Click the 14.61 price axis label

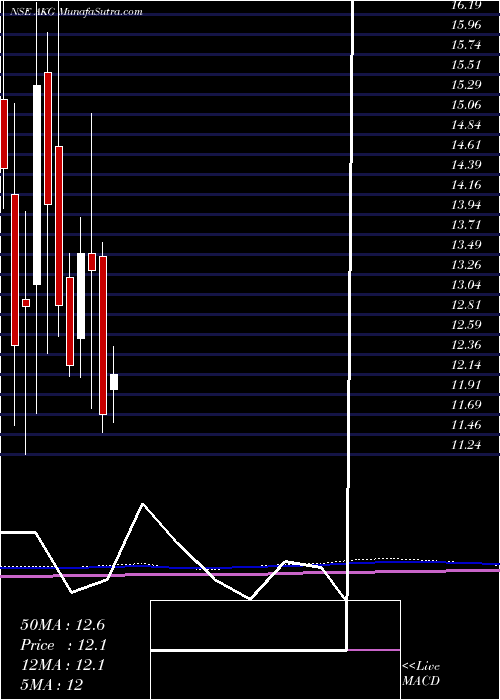(466, 145)
